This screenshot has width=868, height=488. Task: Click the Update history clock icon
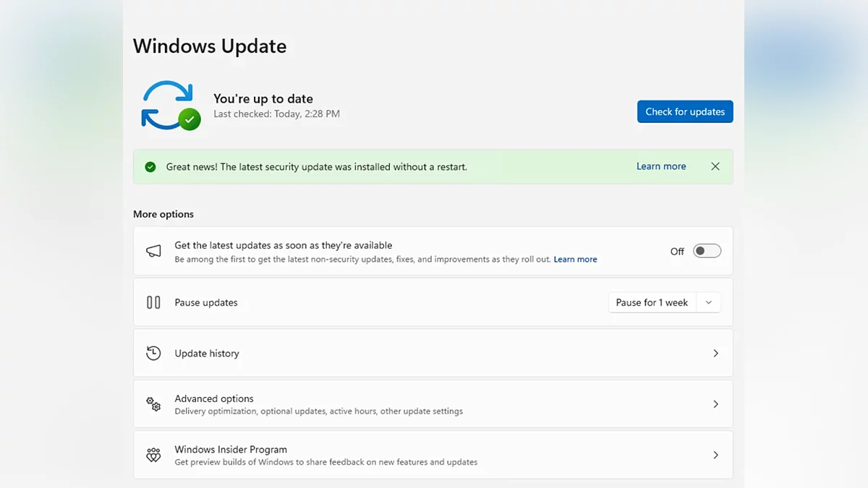tap(153, 354)
